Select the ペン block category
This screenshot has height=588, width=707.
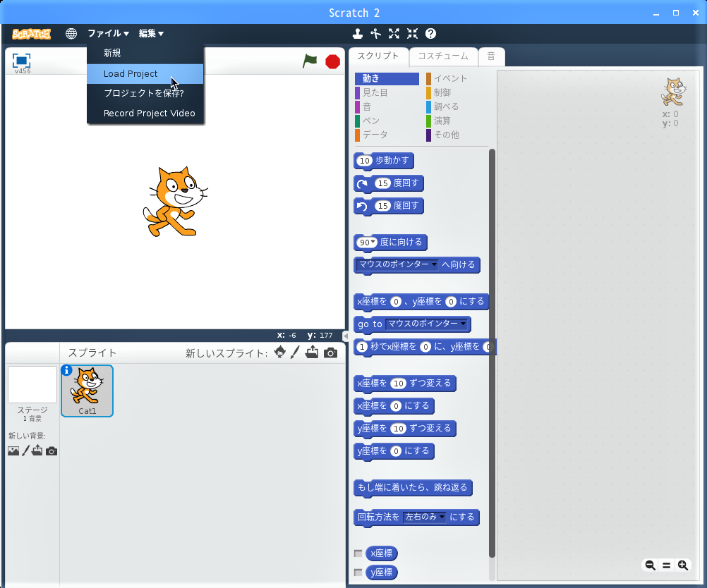pos(387,121)
